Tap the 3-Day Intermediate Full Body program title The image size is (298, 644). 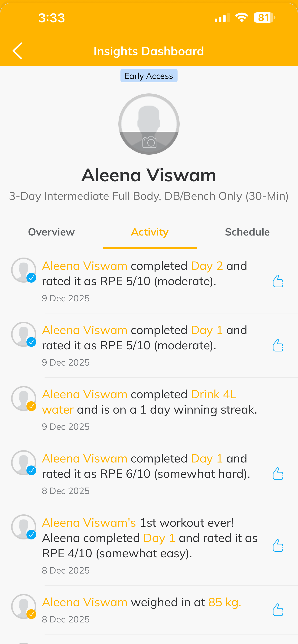(x=149, y=196)
